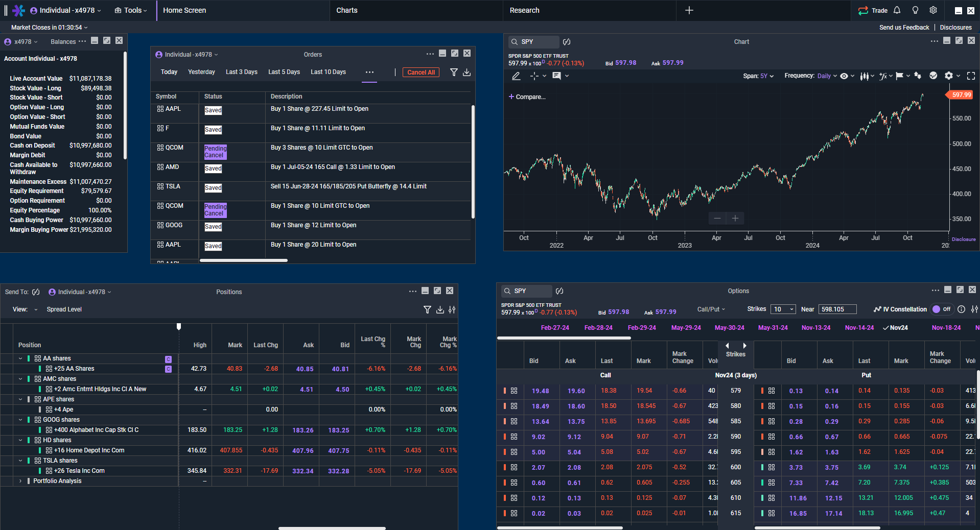Open the chart studies f/x icon

click(883, 76)
